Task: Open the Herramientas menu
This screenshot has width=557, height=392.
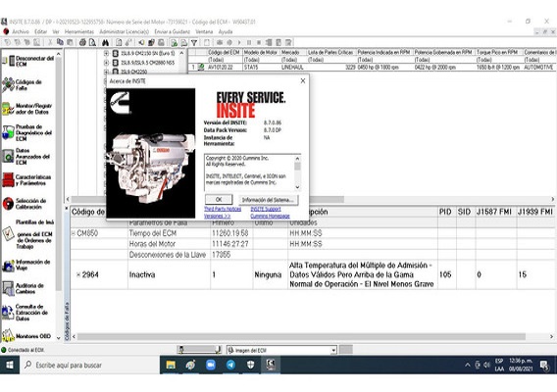Action: (x=79, y=31)
